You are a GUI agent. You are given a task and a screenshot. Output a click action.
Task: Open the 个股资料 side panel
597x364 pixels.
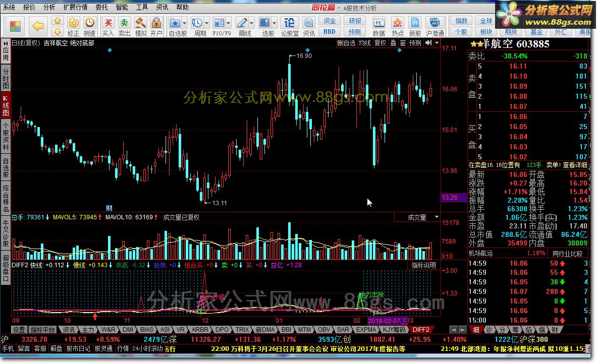point(6,137)
